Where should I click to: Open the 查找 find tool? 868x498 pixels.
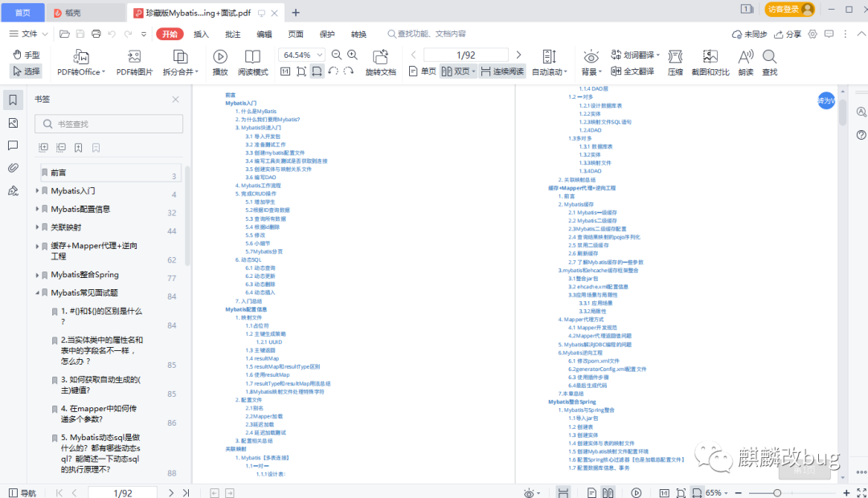click(x=769, y=63)
